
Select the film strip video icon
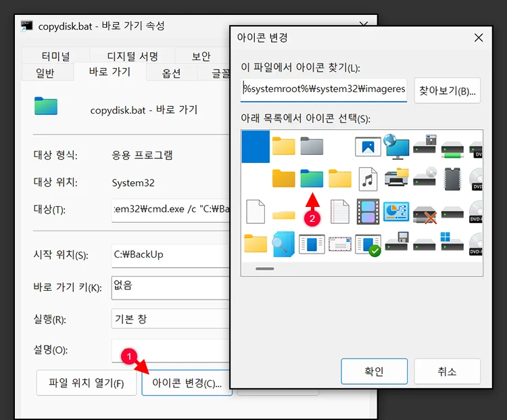[368, 212]
